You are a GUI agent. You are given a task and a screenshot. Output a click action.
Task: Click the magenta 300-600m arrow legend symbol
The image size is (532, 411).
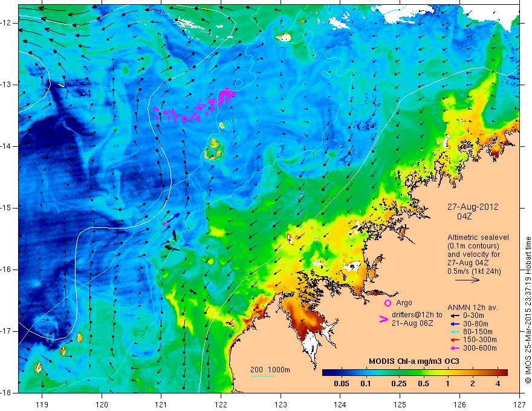point(455,348)
